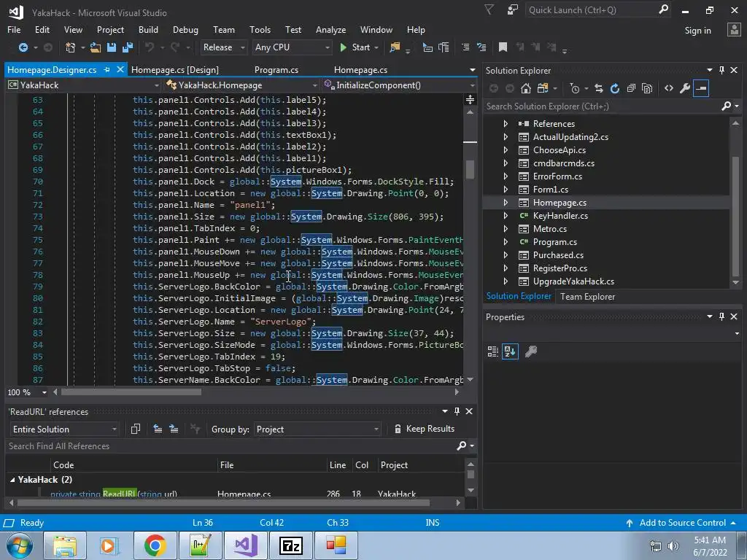The width and height of the screenshot is (747, 560).
Task: Collapse the YakaHack (2) results group
Action: click(x=12, y=480)
